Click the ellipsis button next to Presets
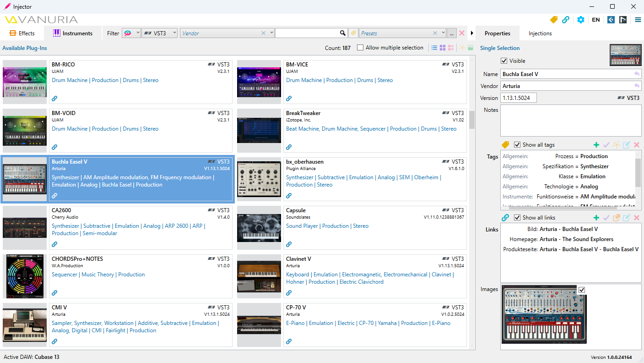The width and height of the screenshot is (644, 363). [452, 33]
